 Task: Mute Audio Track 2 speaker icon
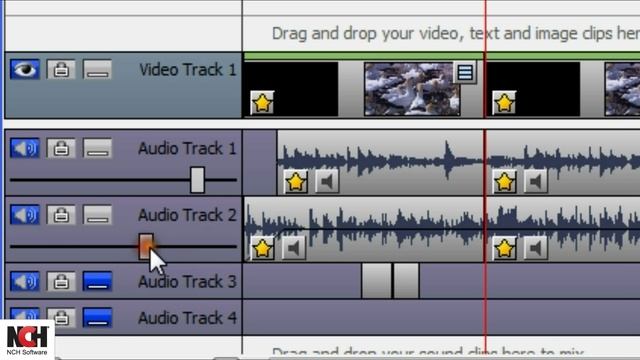(25, 215)
